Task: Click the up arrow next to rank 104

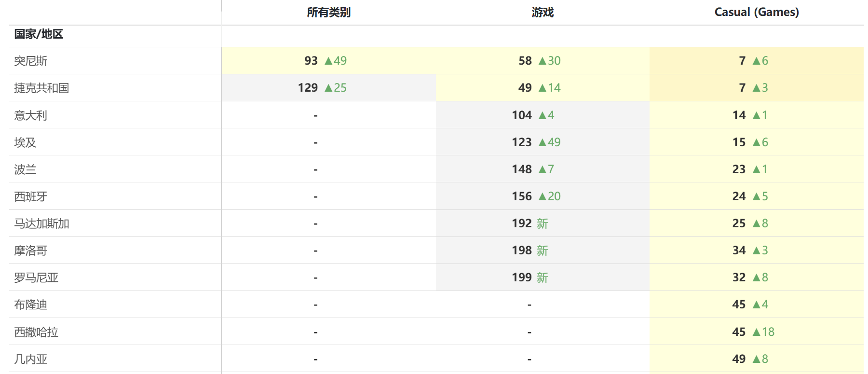Action: (542, 115)
